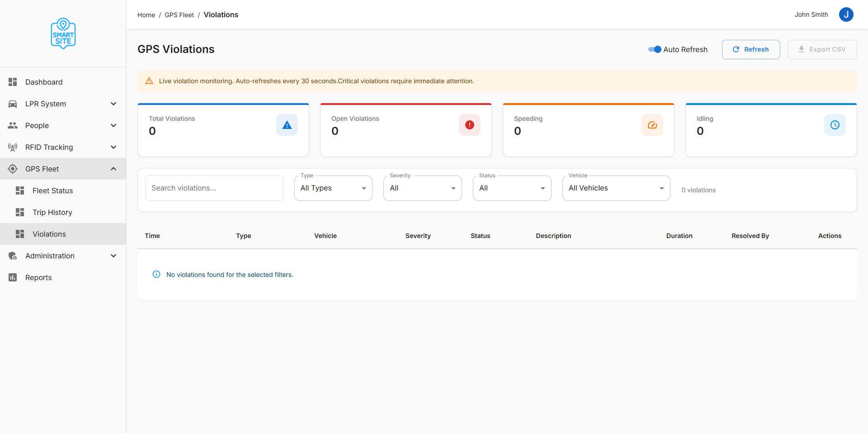Click the Open Violations red alert icon
The width and height of the screenshot is (868, 433).
(470, 125)
